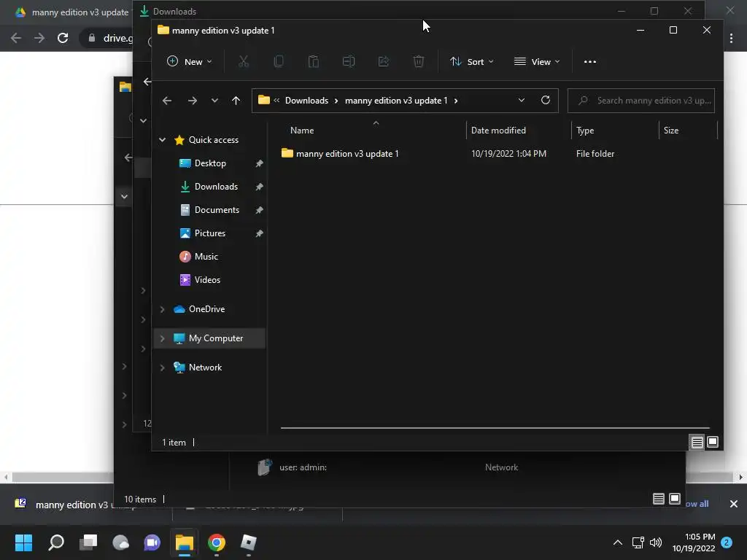Open the notification center badge
The height and width of the screenshot is (560, 747).
point(727,542)
